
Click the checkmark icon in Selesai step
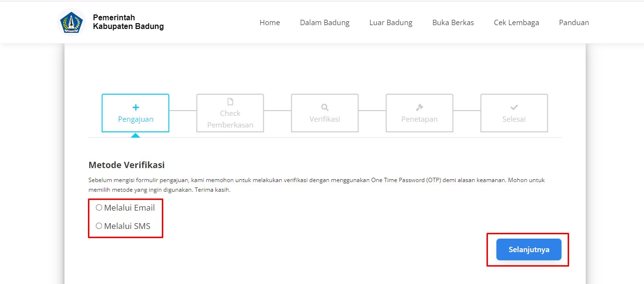[514, 107]
